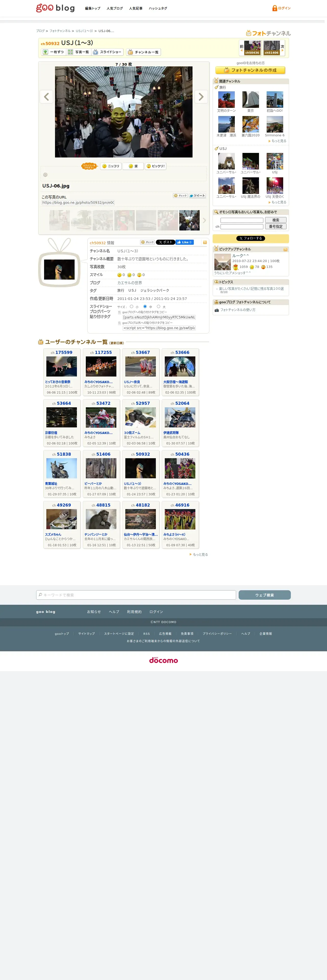Click the TV-frame channel cover image
Image resolution: width=327 pixels, height=980 pixels.
(59, 269)
